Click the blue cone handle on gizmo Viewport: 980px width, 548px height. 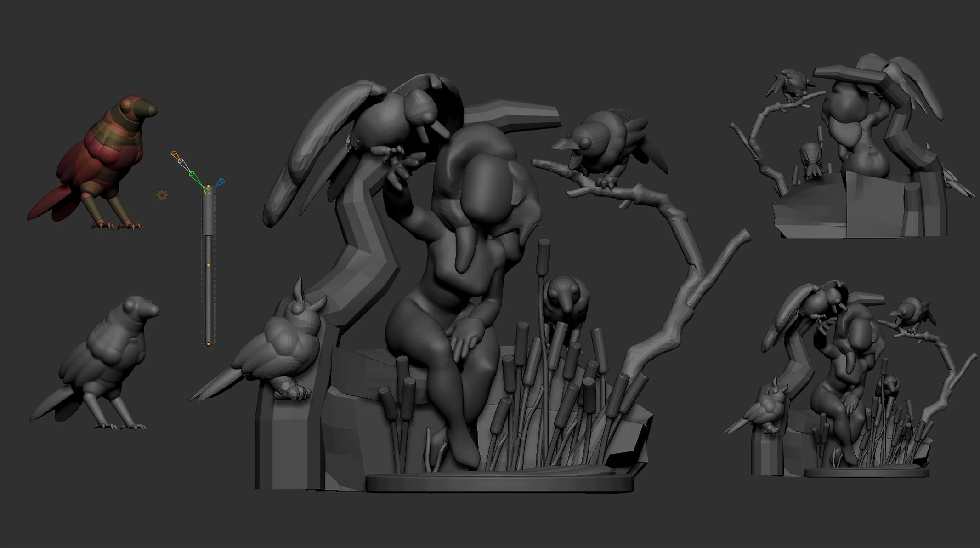tap(221, 183)
